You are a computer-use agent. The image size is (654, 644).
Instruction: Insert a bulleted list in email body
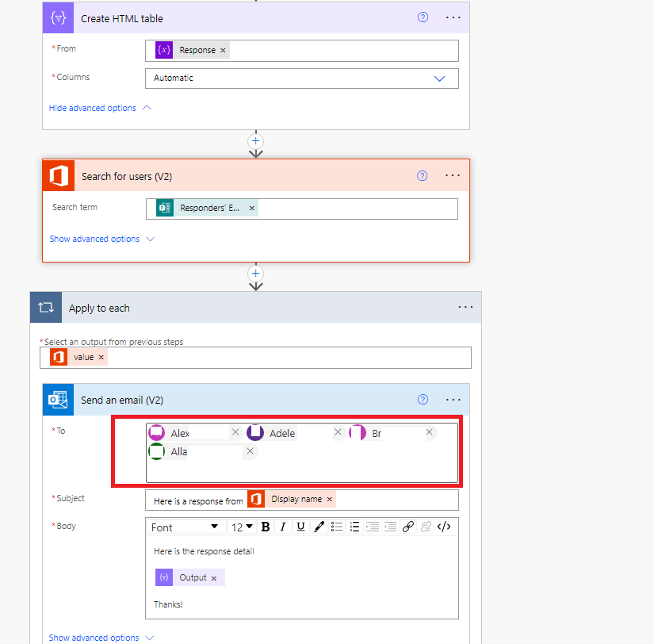[x=337, y=526]
